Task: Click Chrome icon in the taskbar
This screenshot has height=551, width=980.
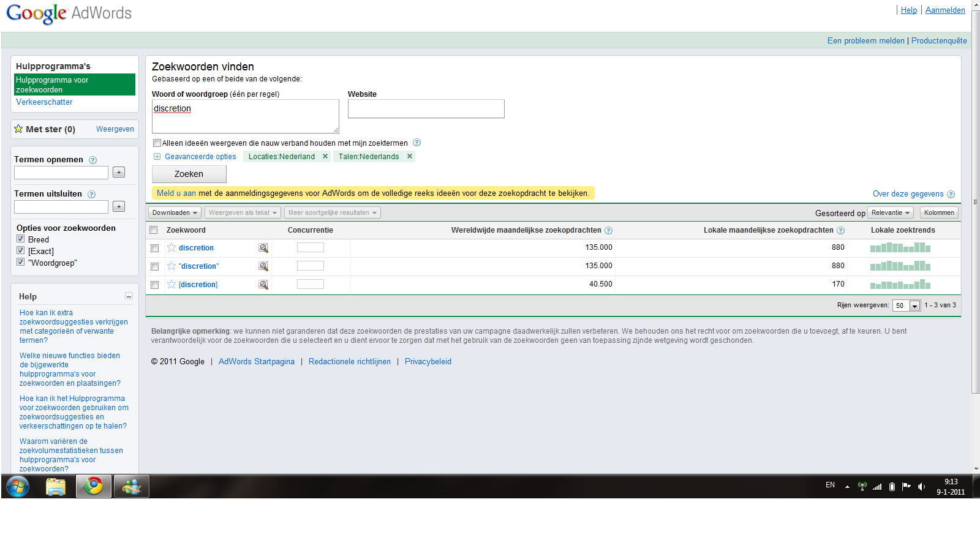Action: point(94,487)
